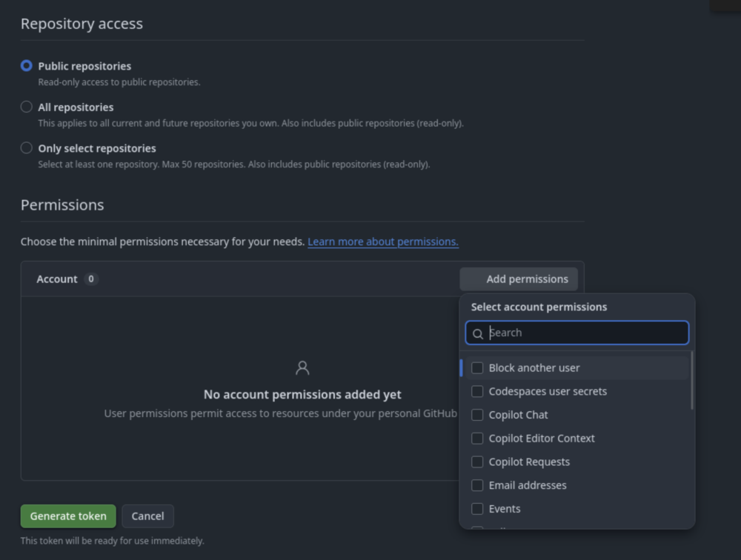Click the magnifier icon in permissions search

(x=478, y=333)
